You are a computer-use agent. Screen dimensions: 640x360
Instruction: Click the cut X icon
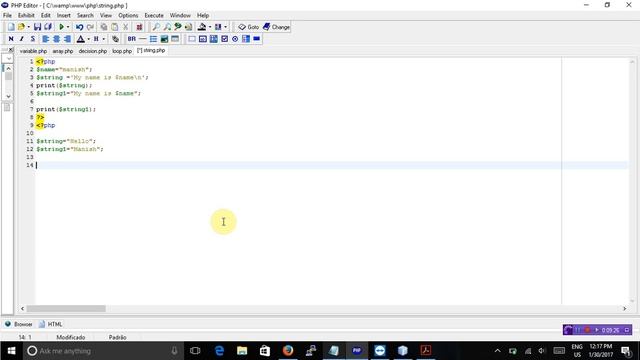tap(125, 27)
